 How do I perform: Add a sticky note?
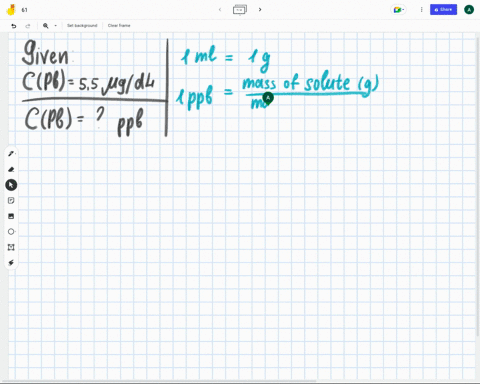tap(11, 201)
